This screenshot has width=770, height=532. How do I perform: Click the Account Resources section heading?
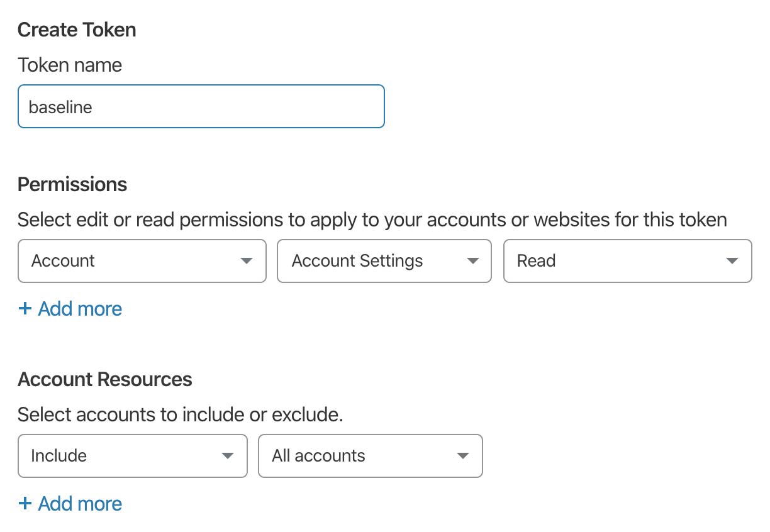(105, 379)
